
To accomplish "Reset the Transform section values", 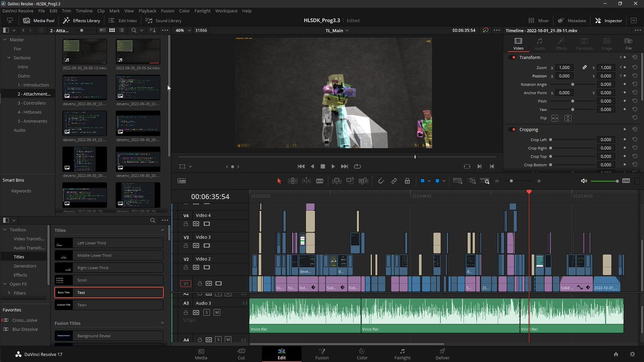I will click(635, 57).
